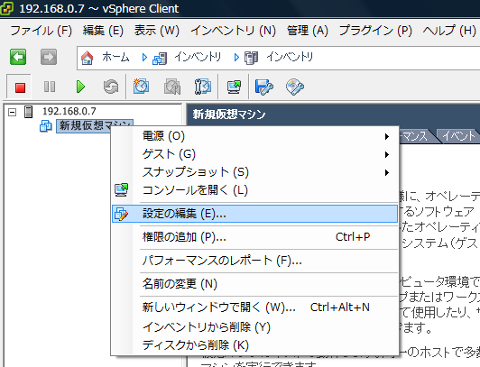Screen dimensions: 480x367
Task: Choose 設定の編集 (E)... menu entry
Action: coord(255,214)
